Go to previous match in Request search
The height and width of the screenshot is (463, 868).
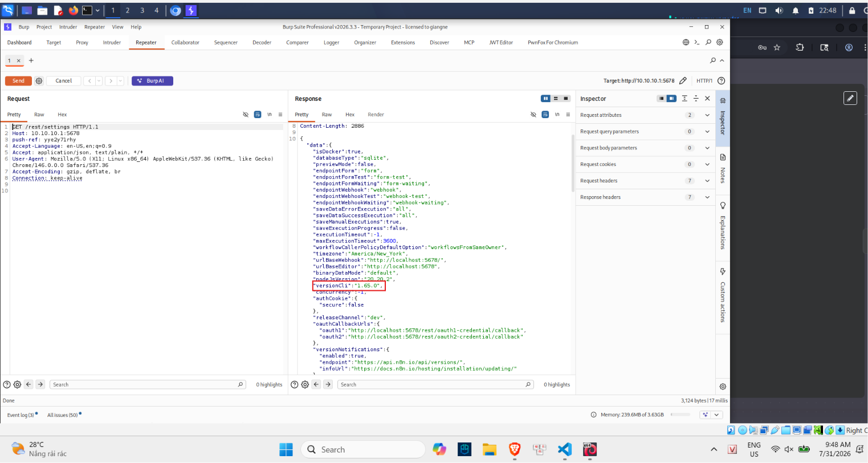click(28, 385)
